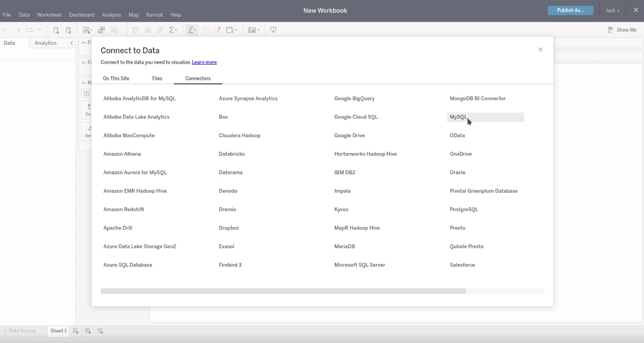The width and height of the screenshot is (644, 343).
Task: Click the Clear Sheet toolbar icon
Action: tap(114, 30)
